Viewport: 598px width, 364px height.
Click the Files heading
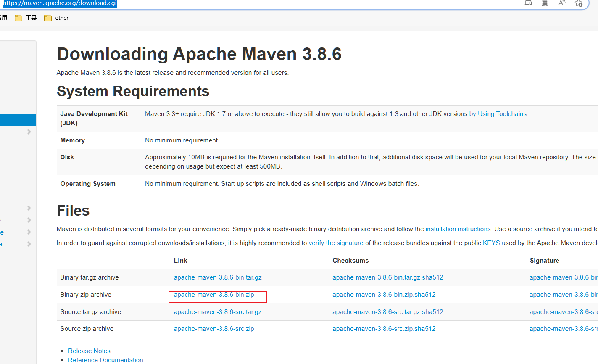pos(73,211)
